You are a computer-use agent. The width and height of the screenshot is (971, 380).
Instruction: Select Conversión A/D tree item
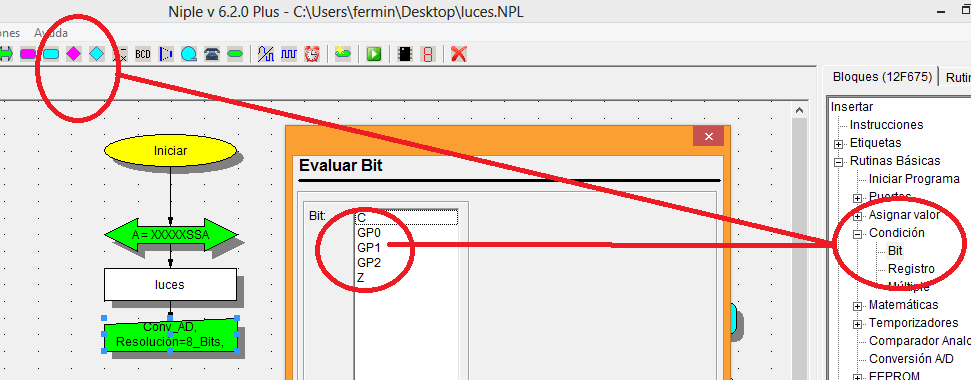911,358
